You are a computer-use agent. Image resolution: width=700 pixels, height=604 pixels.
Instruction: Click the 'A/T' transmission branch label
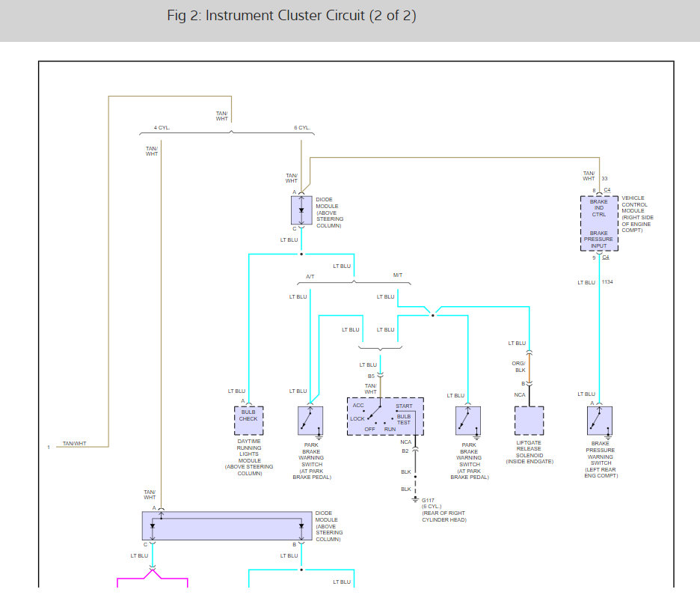pyautogui.click(x=310, y=276)
